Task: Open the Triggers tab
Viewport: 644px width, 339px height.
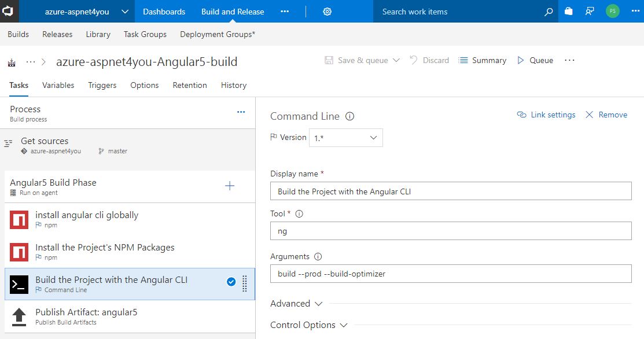Action: pyautogui.click(x=102, y=86)
